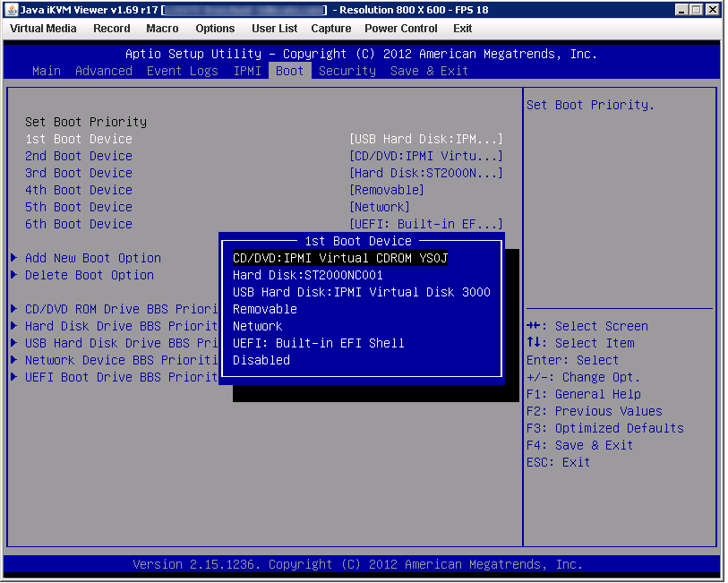The height and width of the screenshot is (583, 728).
Task: Switch to the Security tab
Action: (x=347, y=71)
